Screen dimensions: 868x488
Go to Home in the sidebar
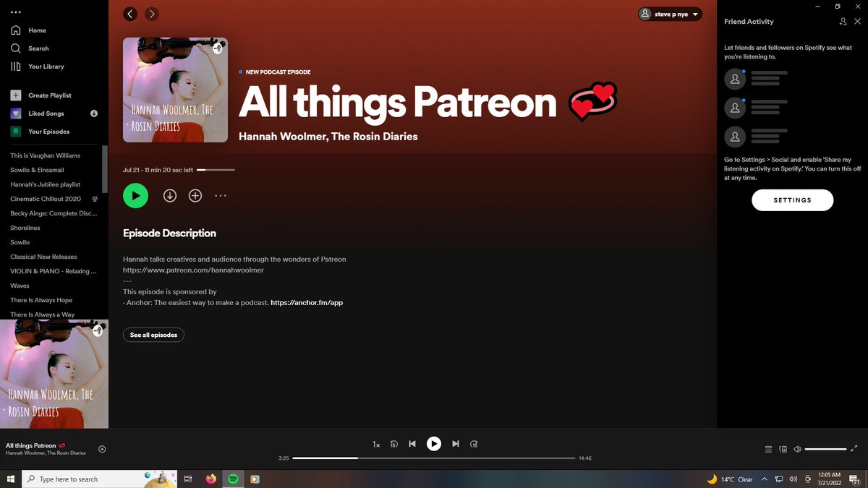(29, 30)
